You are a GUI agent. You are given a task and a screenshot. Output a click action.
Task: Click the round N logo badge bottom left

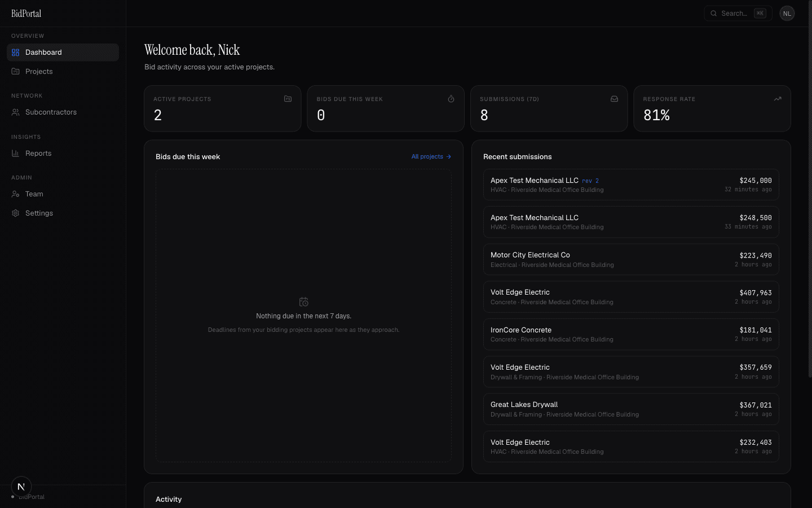pos(21,487)
